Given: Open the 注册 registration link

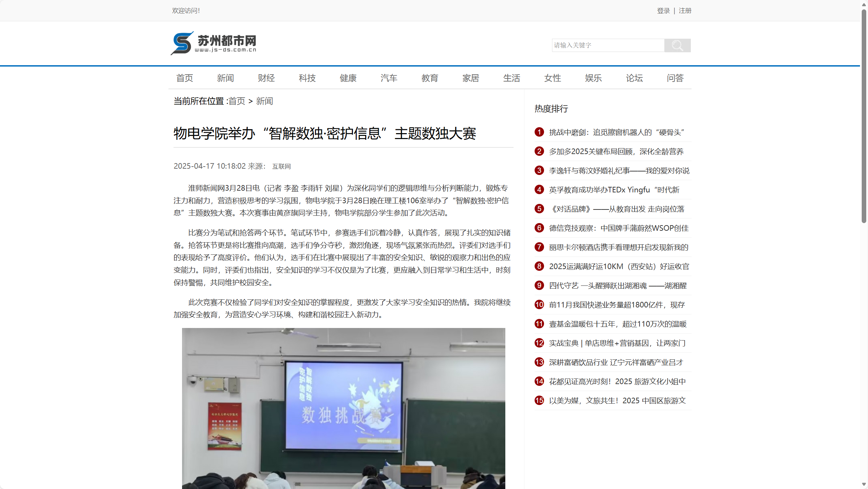Looking at the screenshot, I should tap(685, 10).
